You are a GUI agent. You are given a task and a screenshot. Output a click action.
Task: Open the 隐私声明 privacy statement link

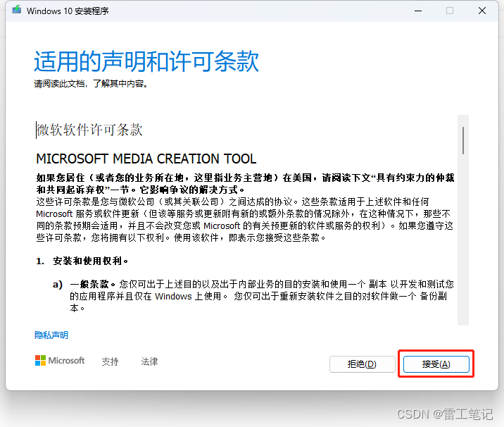click(51, 335)
